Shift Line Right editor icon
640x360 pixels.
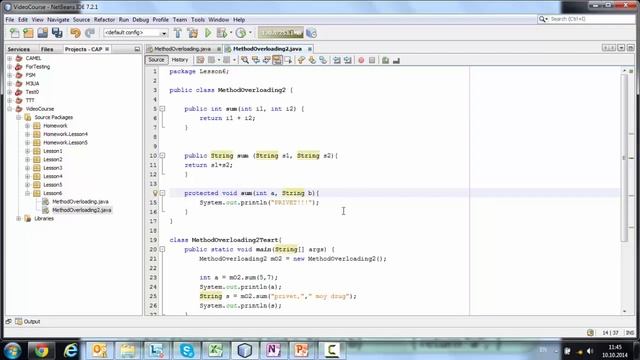347,60
